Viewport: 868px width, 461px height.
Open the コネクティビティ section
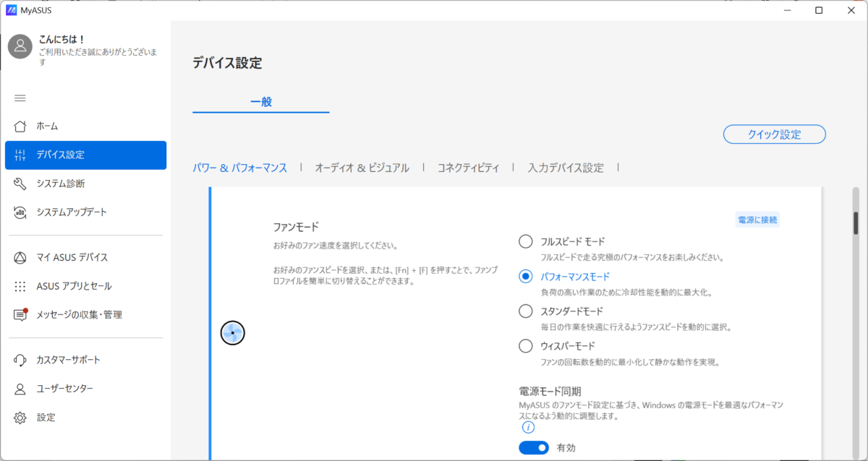(468, 168)
